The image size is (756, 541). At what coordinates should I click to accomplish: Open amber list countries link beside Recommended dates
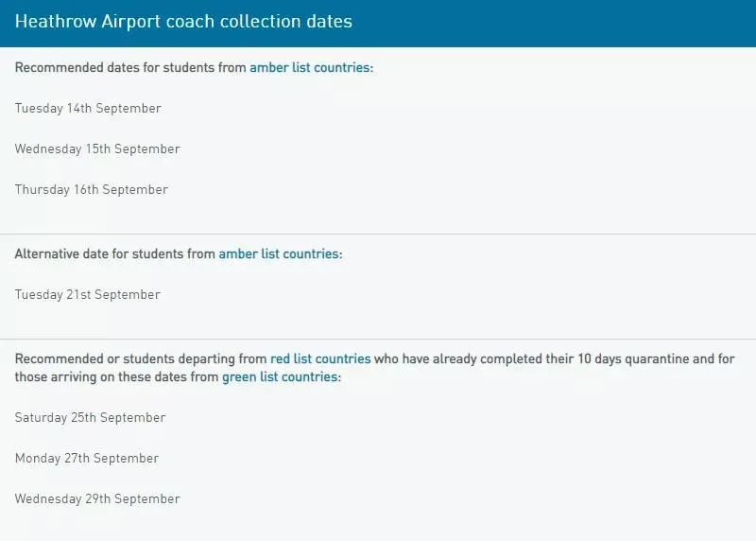coord(310,68)
